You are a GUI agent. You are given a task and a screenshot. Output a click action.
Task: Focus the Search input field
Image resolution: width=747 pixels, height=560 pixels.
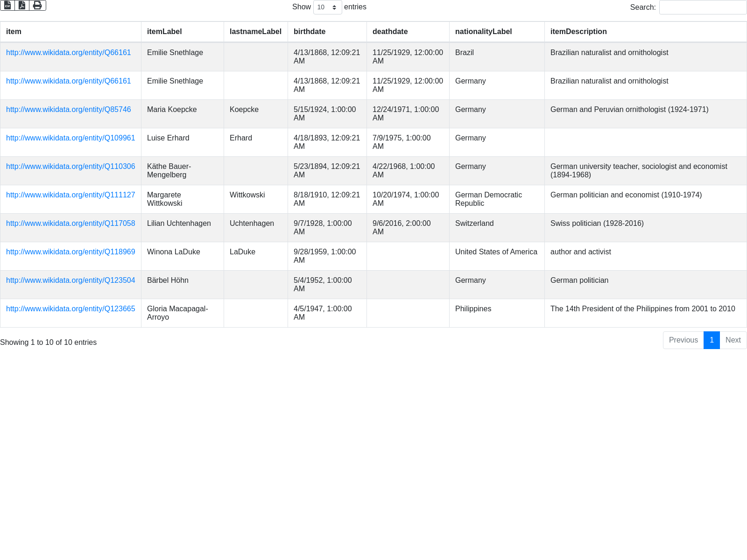[703, 7]
